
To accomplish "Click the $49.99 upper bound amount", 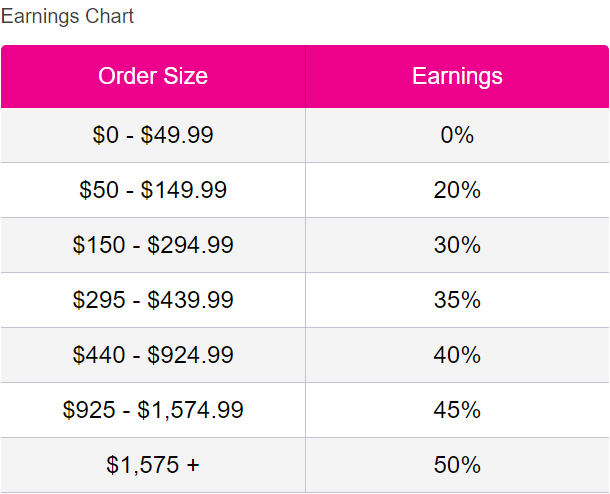I will pyautogui.click(x=177, y=135).
